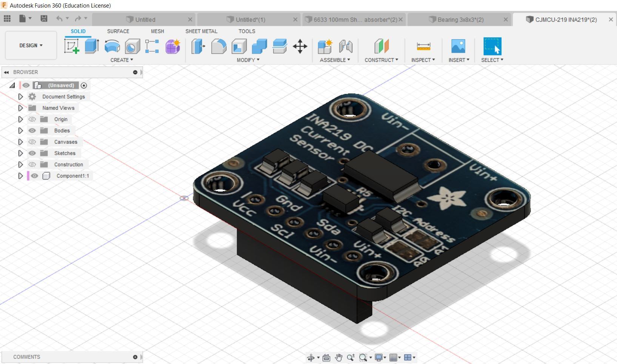
Task: Expand the Origin folder
Action: pyautogui.click(x=20, y=119)
